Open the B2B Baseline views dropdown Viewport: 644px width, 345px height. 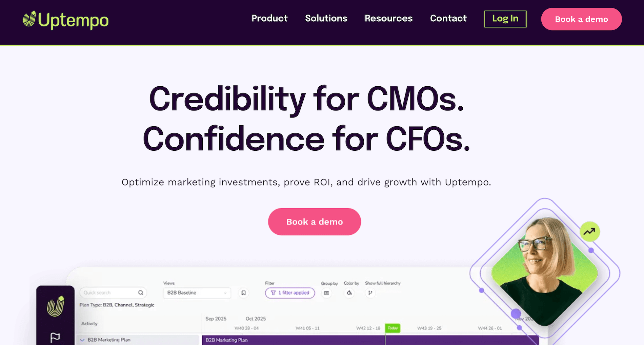(197, 293)
